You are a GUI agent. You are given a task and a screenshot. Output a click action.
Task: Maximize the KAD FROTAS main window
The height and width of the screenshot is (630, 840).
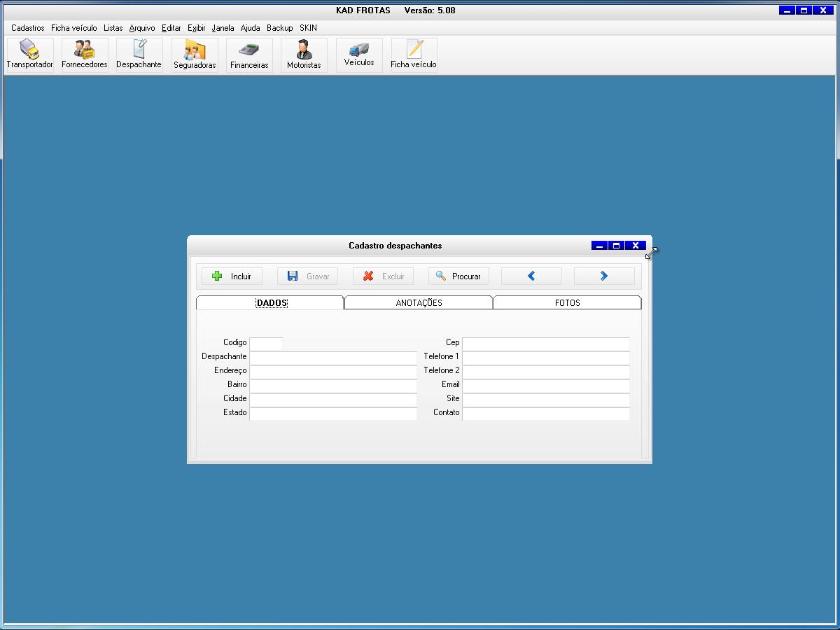(804, 10)
